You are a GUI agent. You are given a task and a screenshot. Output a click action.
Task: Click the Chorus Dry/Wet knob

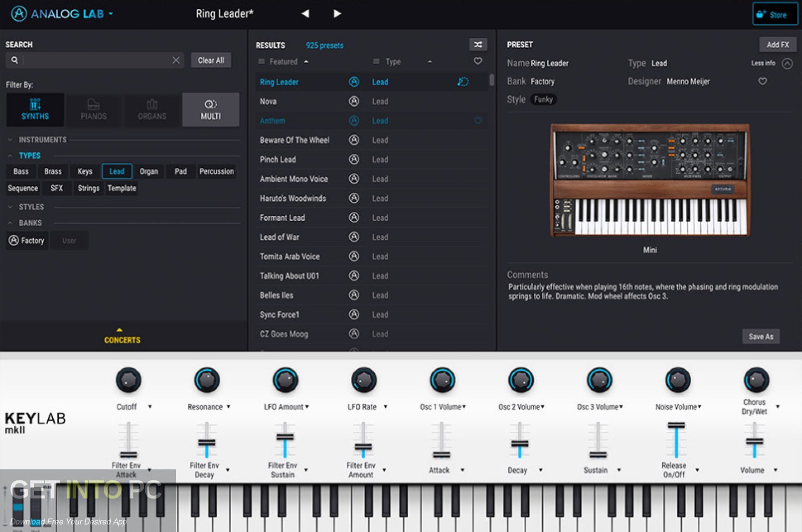tap(756, 380)
